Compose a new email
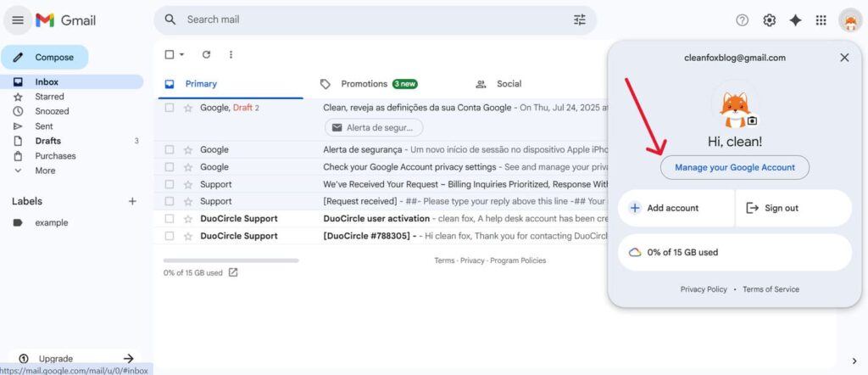 [44, 57]
